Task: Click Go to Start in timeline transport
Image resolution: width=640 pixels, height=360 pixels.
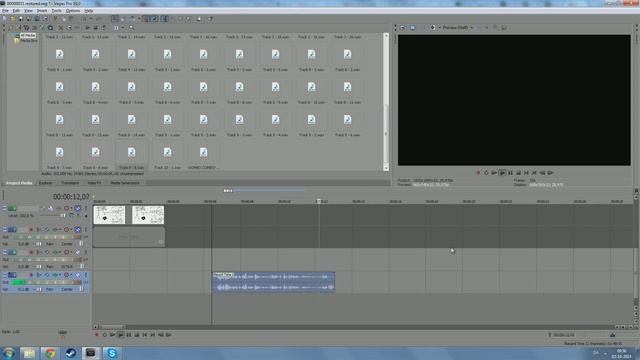Action: [145, 335]
